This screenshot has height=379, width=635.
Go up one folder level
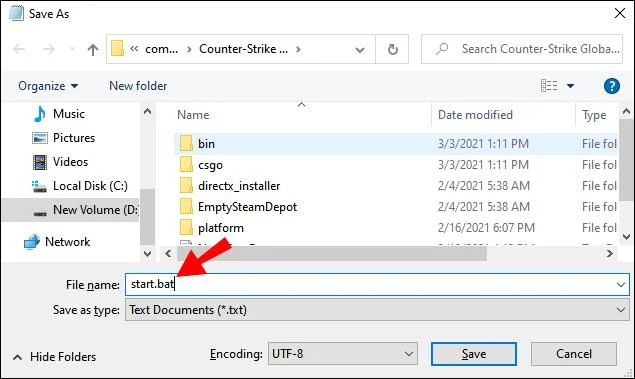93,49
